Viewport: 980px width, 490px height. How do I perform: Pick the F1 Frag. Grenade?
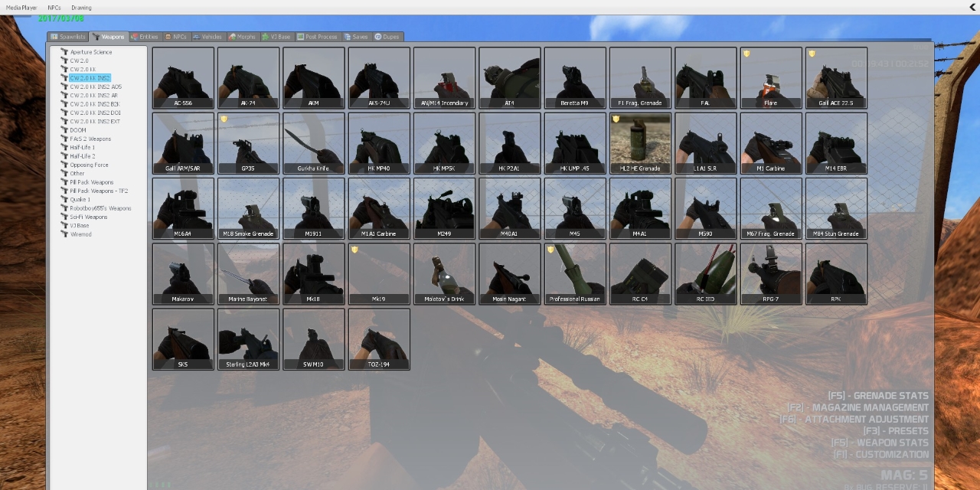[x=640, y=78]
